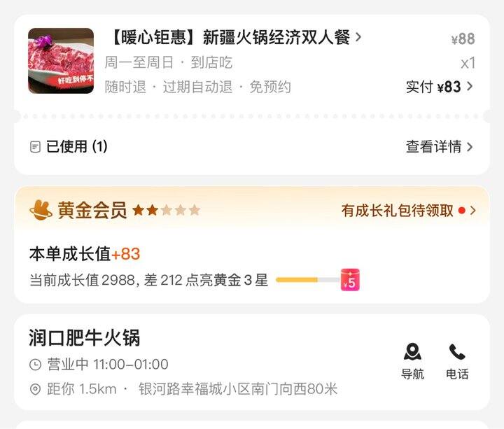The height and width of the screenshot is (429, 504).
Task: Tap the chevron next to 查看详情
Action: pos(470,147)
